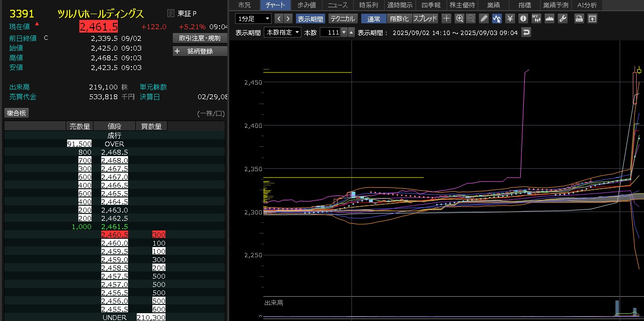Toggle the zigzag line chart icon

point(497,18)
